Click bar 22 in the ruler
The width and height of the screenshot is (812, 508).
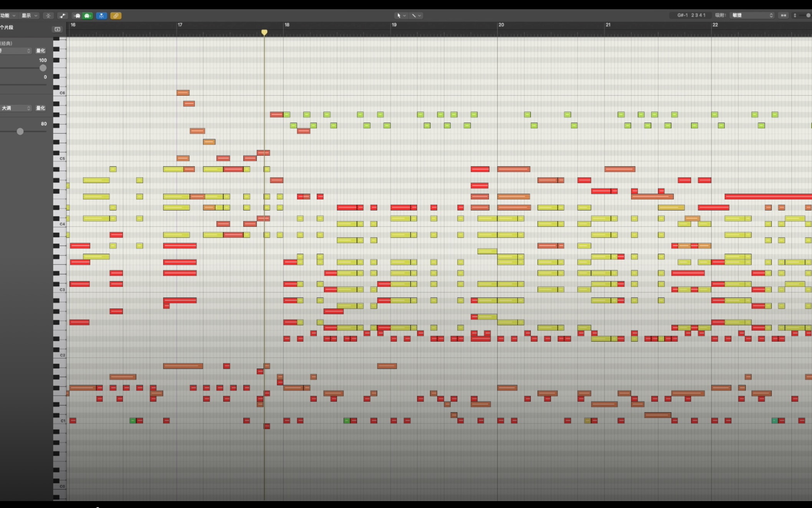pos(715,25)
